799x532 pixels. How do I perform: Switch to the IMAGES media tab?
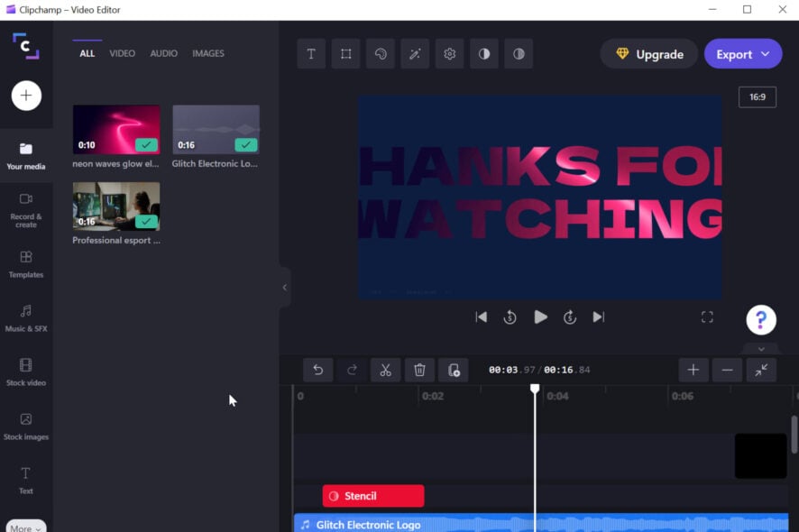[x=208, y=53]
